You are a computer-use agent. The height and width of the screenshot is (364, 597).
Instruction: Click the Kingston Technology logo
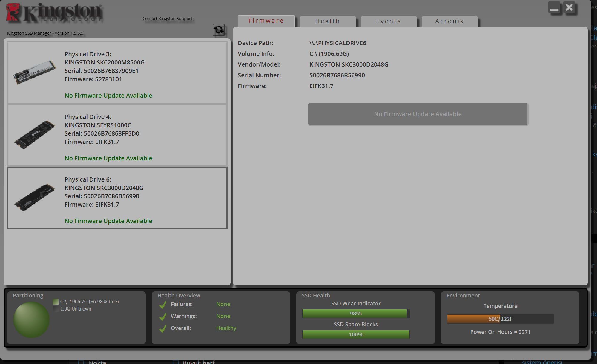(x=54, y=13)
